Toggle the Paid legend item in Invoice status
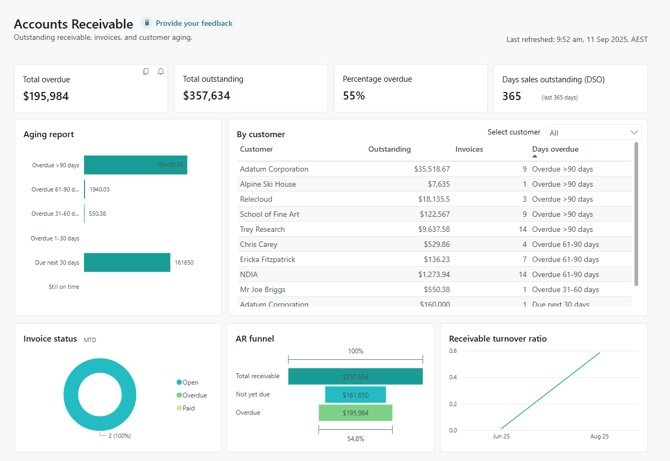This screenshot has width=670, height=461. coord(187,408)
